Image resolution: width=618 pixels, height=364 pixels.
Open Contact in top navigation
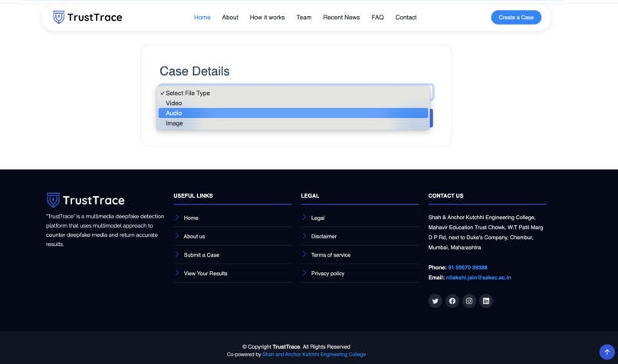point(406,18)
